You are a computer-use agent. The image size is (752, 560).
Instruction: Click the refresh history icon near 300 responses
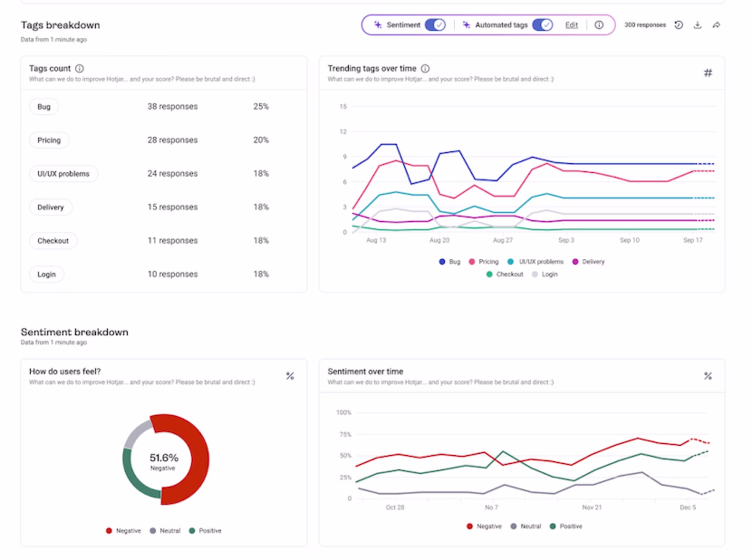pos(678,25)
